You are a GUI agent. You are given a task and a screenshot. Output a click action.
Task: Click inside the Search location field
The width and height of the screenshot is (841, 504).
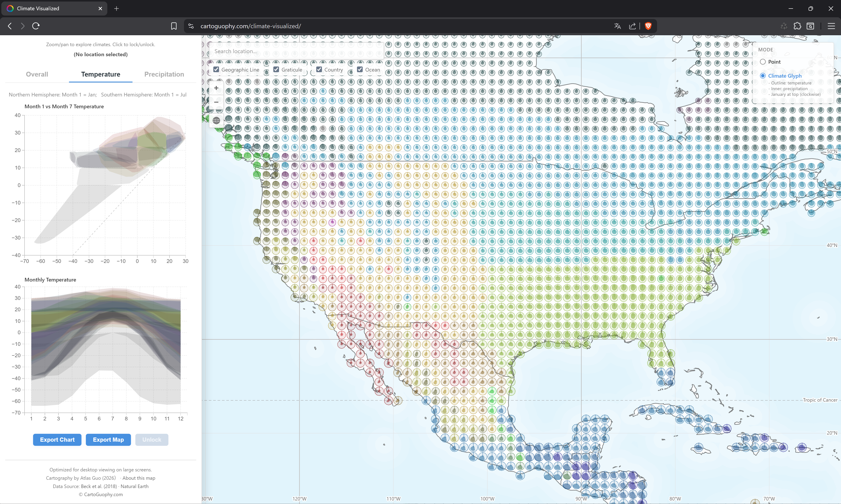click(296, 51)
